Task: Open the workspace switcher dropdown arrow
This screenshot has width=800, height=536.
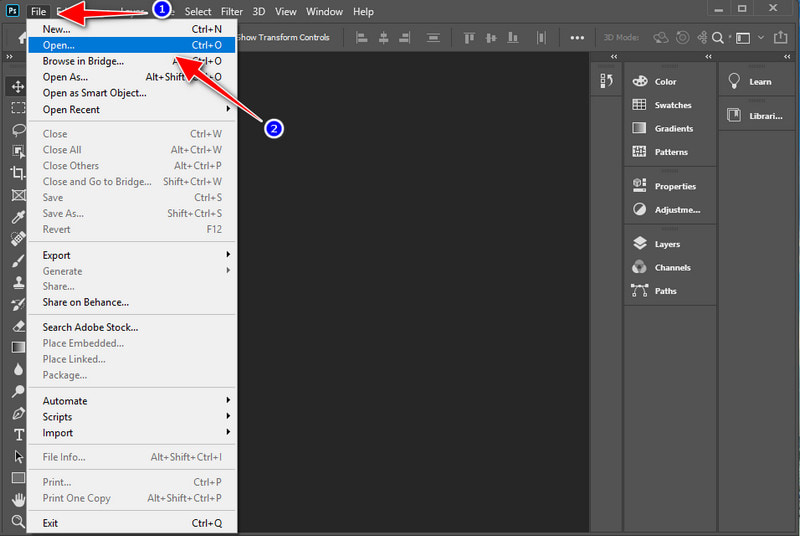Action: coord(761,38)
